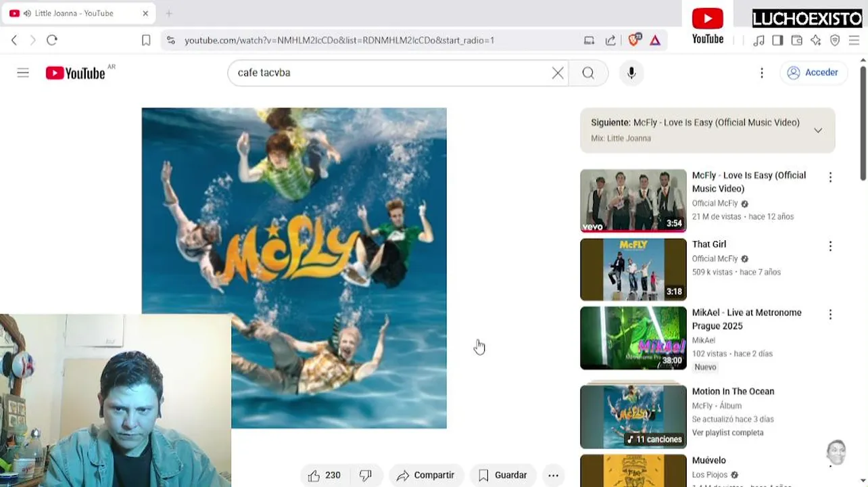Open options menu for That Girl

[x=830, y=246]
